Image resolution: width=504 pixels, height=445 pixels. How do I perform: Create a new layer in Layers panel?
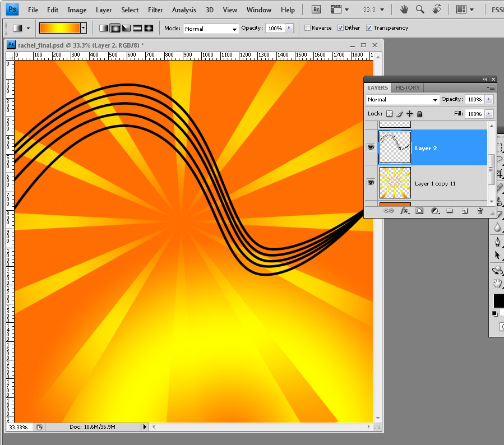[x=465, y=211]
